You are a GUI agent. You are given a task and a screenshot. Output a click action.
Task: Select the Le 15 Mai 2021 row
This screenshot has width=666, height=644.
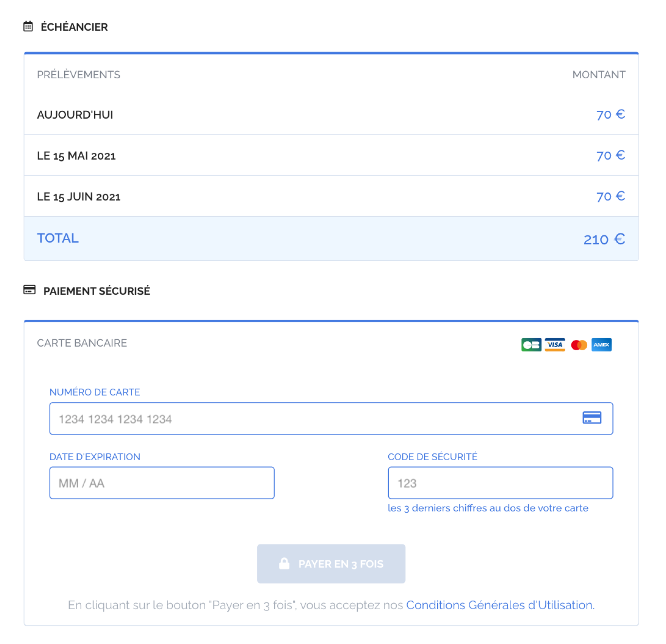point(331,155)
